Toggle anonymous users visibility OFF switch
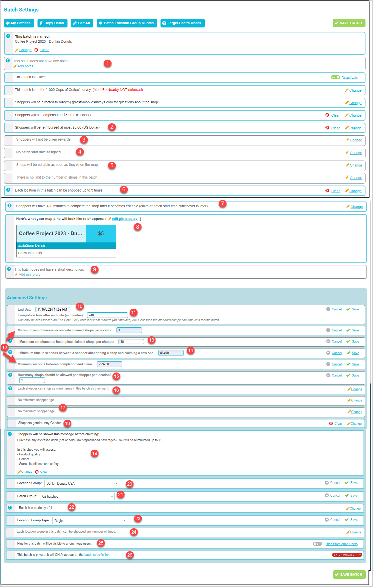 click(x=317, y=544)
